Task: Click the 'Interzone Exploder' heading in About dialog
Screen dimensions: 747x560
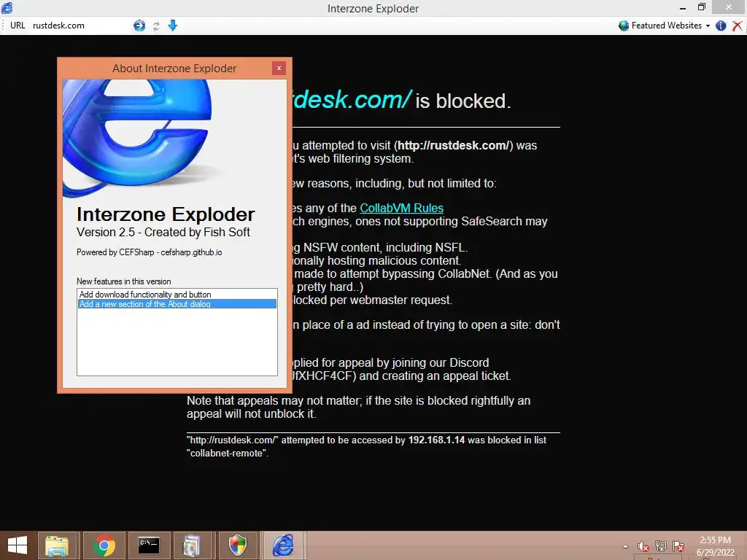Action: coord(166,214)
